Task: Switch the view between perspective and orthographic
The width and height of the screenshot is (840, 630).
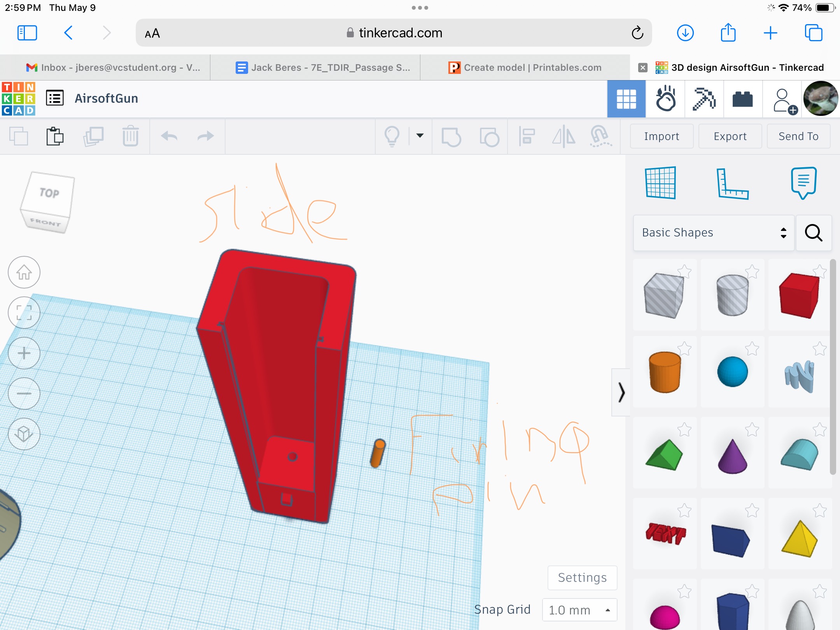Action: [24, 434]
